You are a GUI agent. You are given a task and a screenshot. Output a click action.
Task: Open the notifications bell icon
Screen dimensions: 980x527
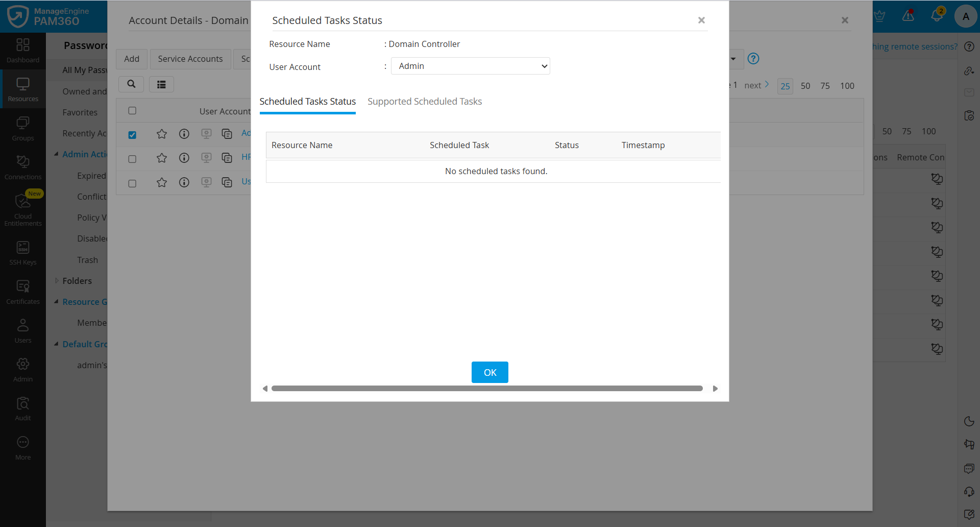937,15
